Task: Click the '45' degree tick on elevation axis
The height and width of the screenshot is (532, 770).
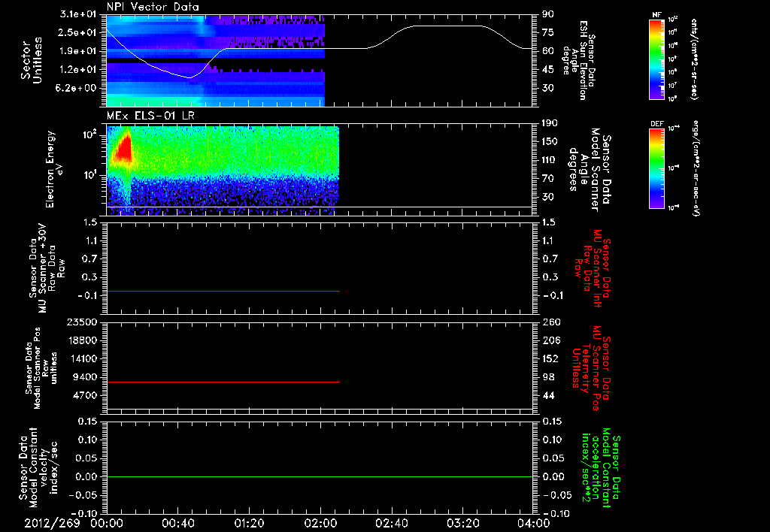Action: [x=548, y=70]
